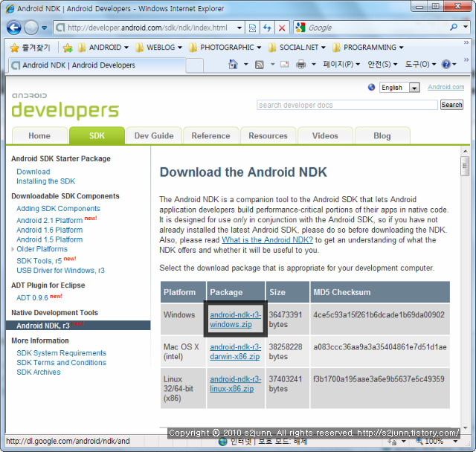The width and height of the screenshot is (476, 452).
Task: Go to the Home tab
Action: tap(39, 135)
